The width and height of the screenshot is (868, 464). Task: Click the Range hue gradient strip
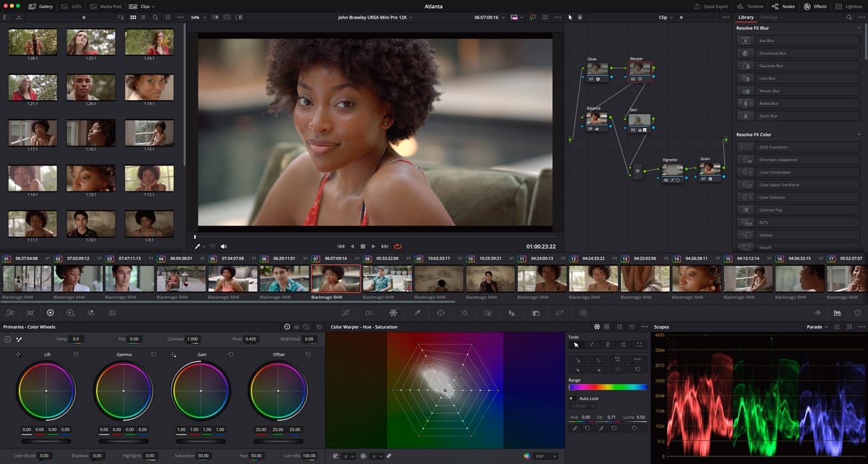click(x=606, y=386)
